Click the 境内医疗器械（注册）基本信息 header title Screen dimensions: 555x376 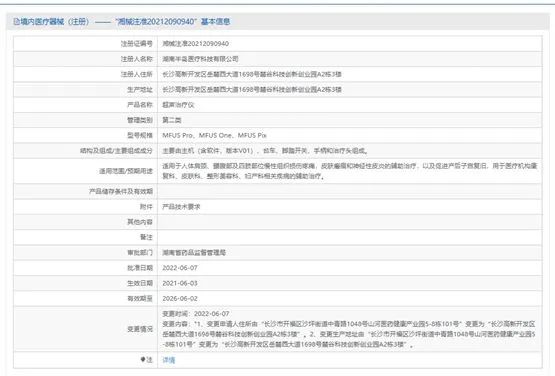125,22
